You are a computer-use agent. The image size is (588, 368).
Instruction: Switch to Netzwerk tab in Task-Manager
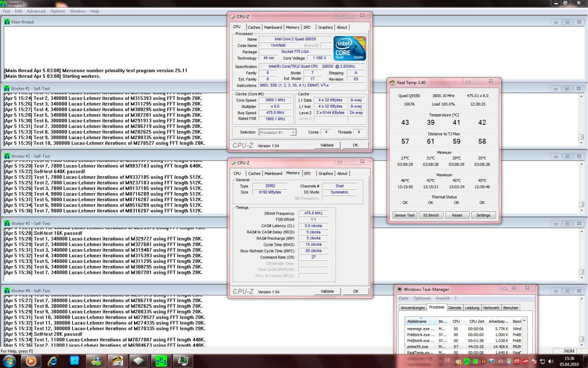coord(491,308)
